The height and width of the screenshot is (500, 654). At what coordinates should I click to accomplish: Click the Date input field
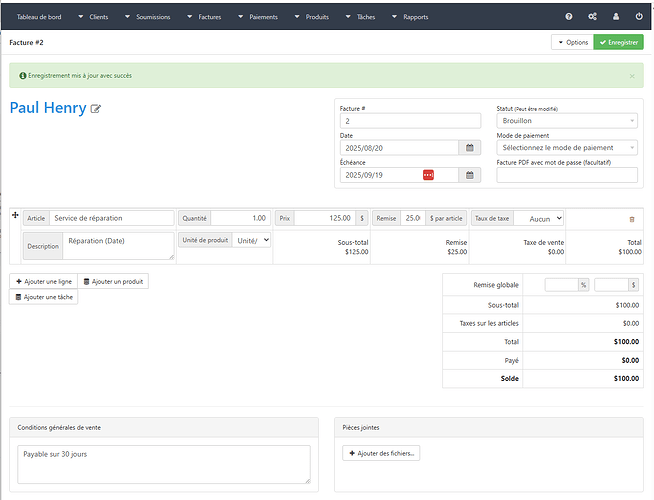click(400, 148)
